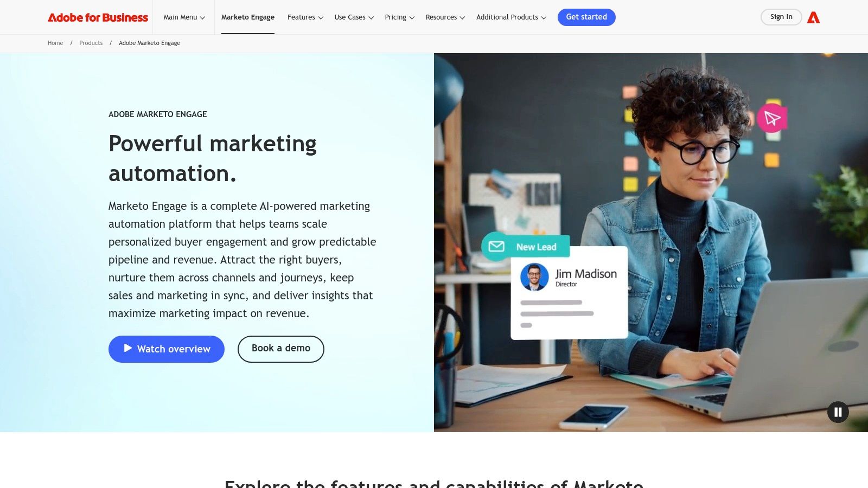Pause the hero video
Image resolution: width=868 pixels, height=488 pixels.
tap(838, 412)
